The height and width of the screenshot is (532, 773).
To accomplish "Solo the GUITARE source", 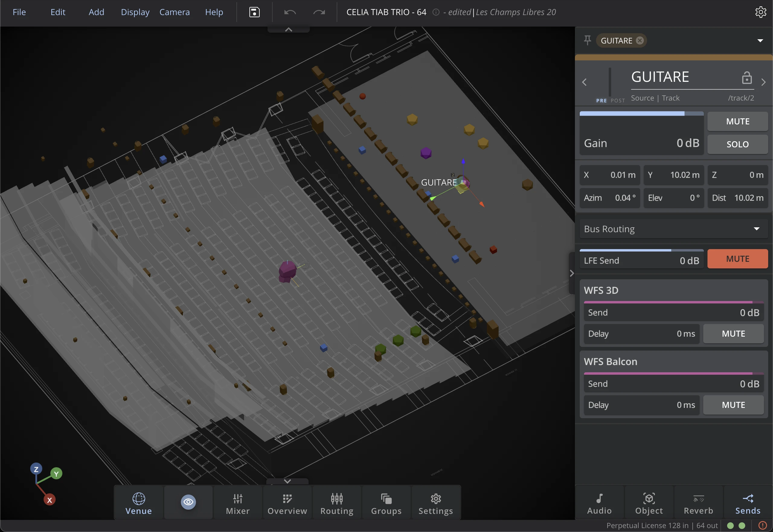I will pyautogui.click(x=738, y=144).
